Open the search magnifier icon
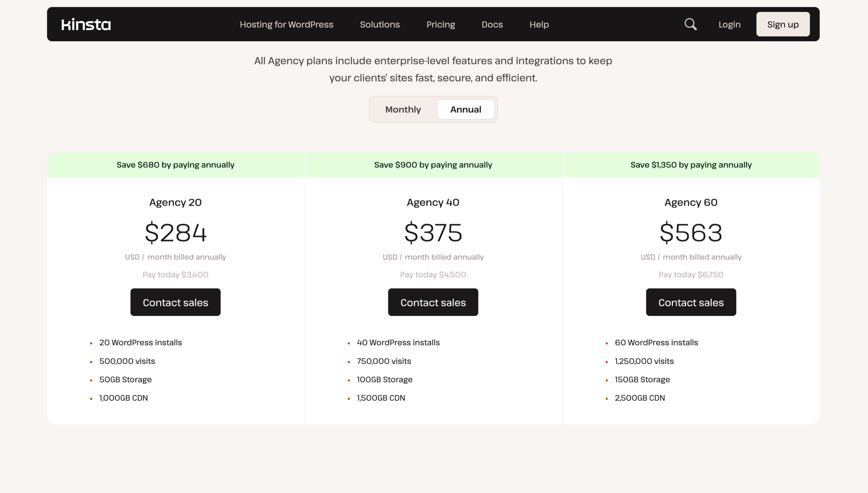Screen dimensions: 868x493 (x=690, y=24)
